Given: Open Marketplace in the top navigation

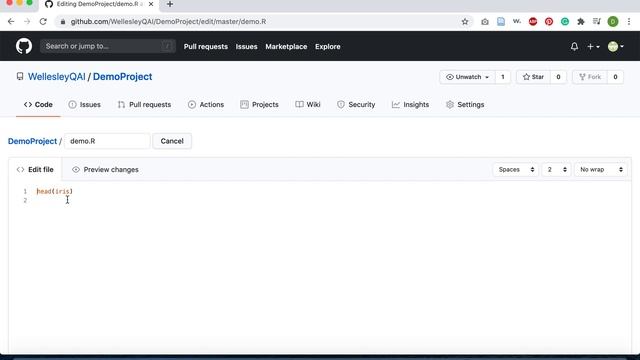Looking at the screenshot, I should [286, 47].
